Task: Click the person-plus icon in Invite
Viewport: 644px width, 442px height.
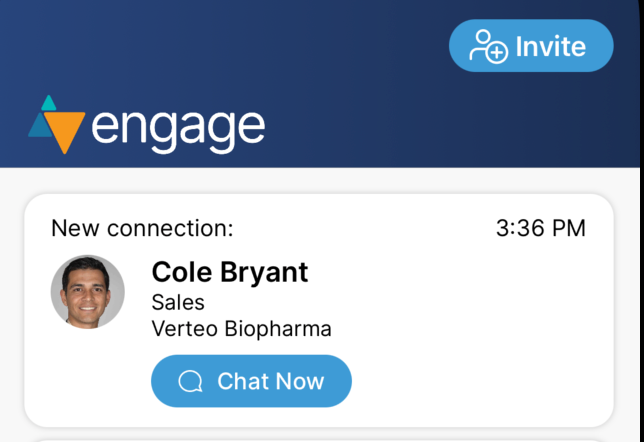Action: [489, 46]
